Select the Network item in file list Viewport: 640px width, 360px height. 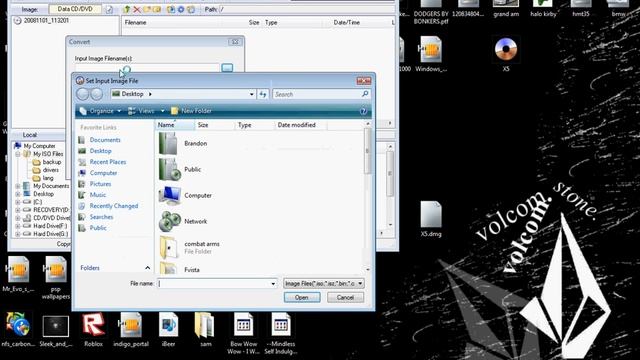183,221
